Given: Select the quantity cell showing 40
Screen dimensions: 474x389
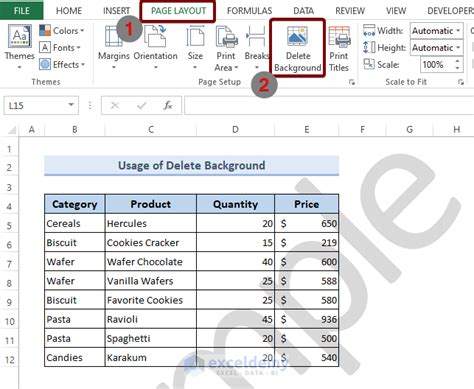Looking at the screenshot, I should point(235,262).
